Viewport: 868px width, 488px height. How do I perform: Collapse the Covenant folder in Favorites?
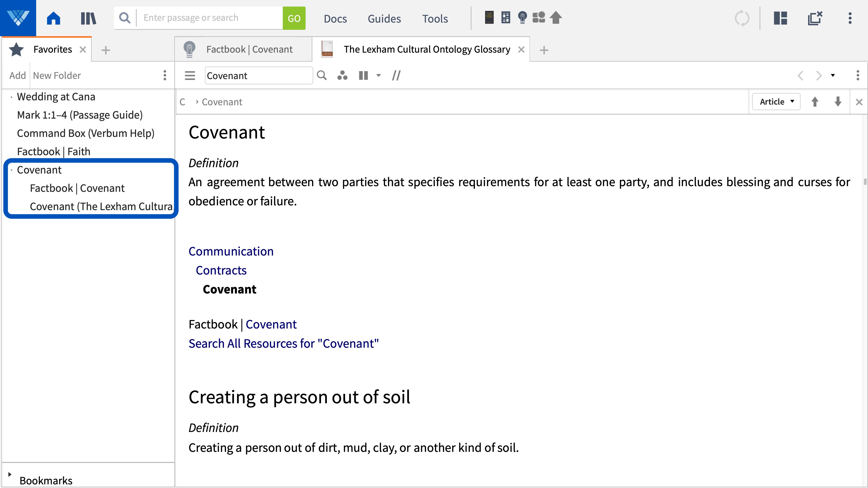pos(12,170)
